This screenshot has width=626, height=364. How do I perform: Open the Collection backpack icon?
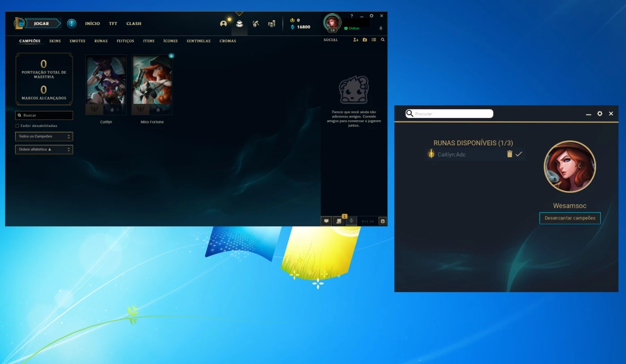(239, 24)
